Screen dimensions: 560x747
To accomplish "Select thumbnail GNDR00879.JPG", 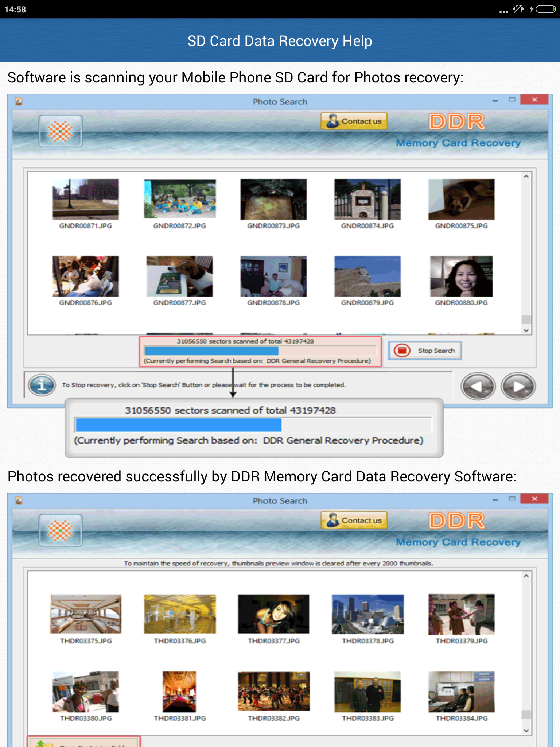I will click(367, 276).
